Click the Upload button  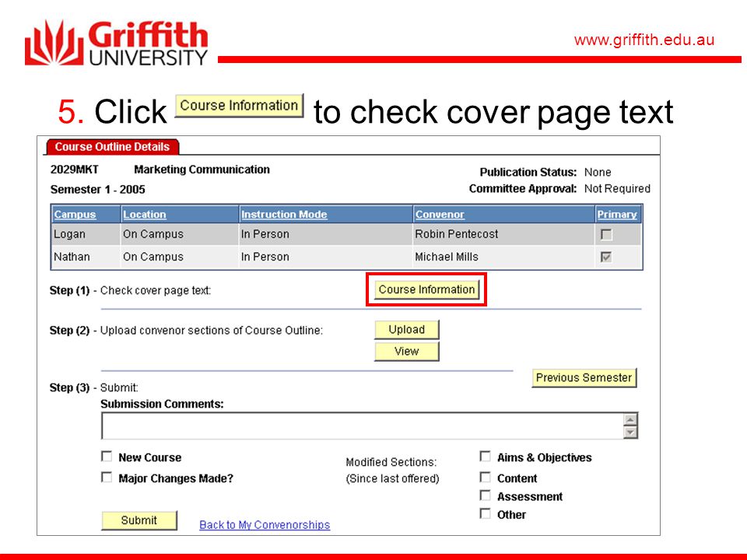(x=407, y=330)
